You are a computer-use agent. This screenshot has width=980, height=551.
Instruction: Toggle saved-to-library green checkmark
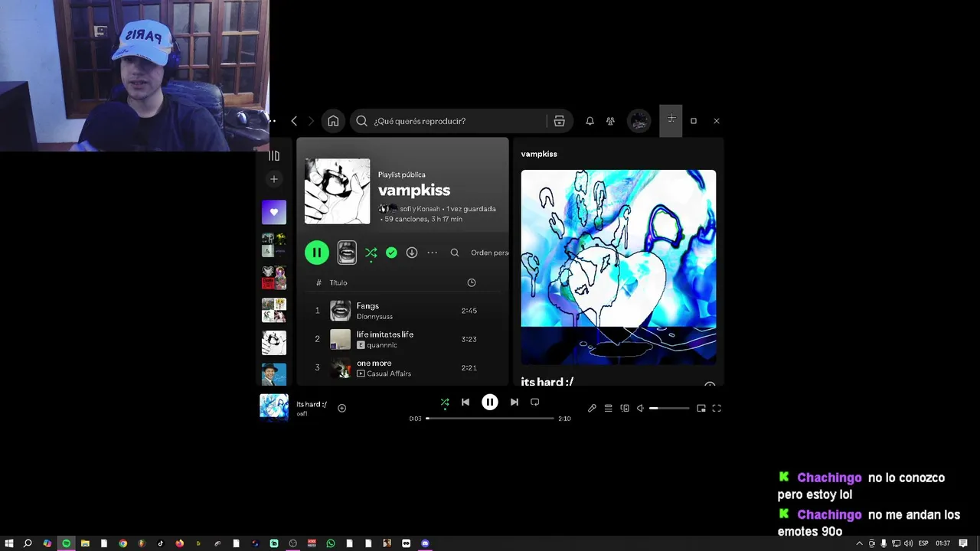391,253
